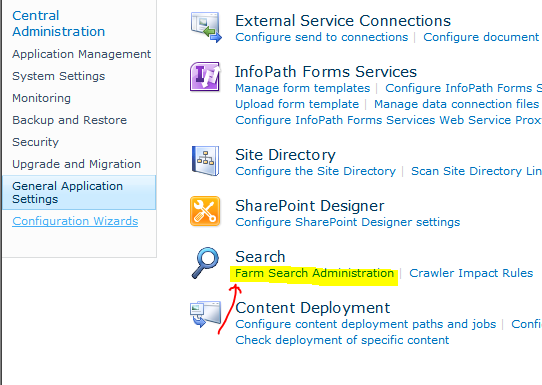Go to Application Management
The height and width of the screenshot is (385, 542).
click(82, 54)
